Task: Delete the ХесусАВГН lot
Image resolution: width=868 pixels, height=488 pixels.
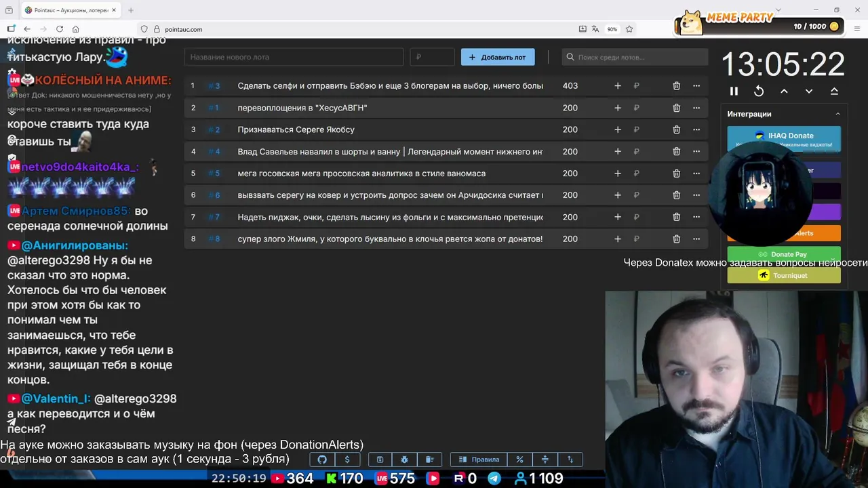Action: (x=676, y=108)
